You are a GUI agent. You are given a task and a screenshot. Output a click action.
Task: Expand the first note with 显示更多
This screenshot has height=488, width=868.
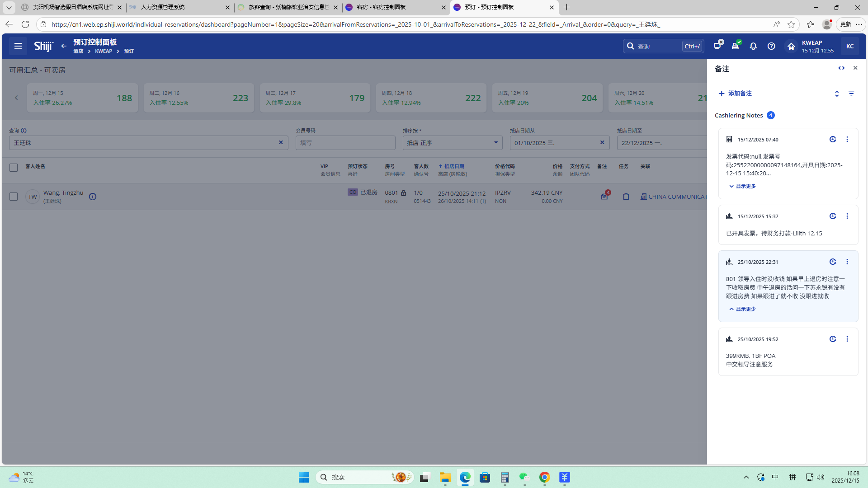742,186
